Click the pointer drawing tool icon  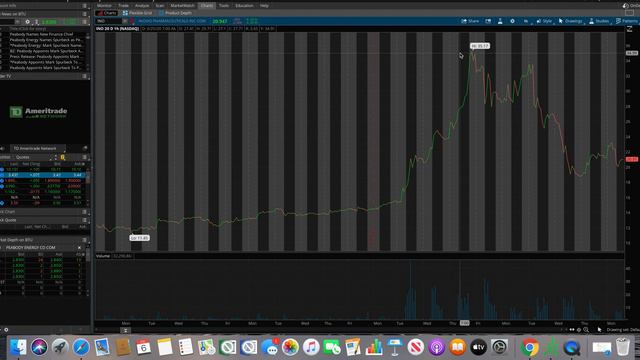point(599,330)
